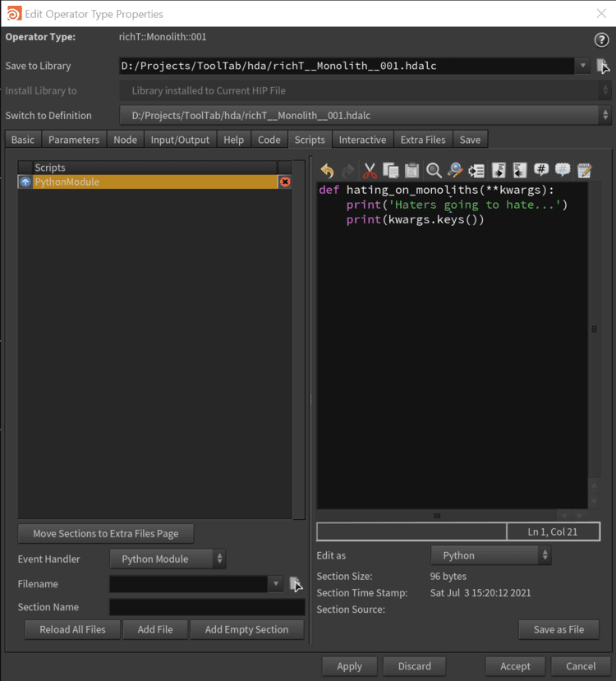Click the undo arrow in script editor

point(327,170)
